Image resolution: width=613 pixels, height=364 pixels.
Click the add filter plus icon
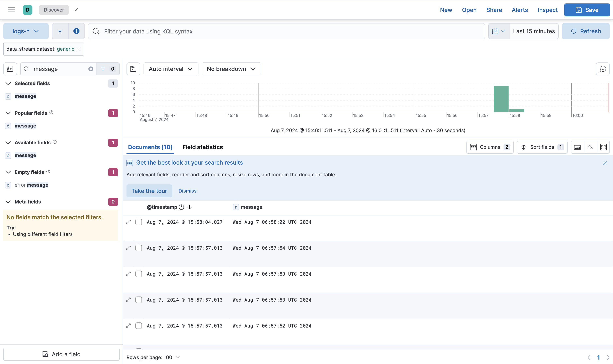point(76,31)
